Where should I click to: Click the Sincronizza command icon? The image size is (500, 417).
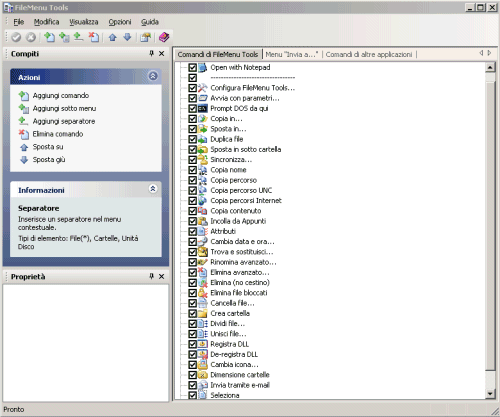(203, 160)
